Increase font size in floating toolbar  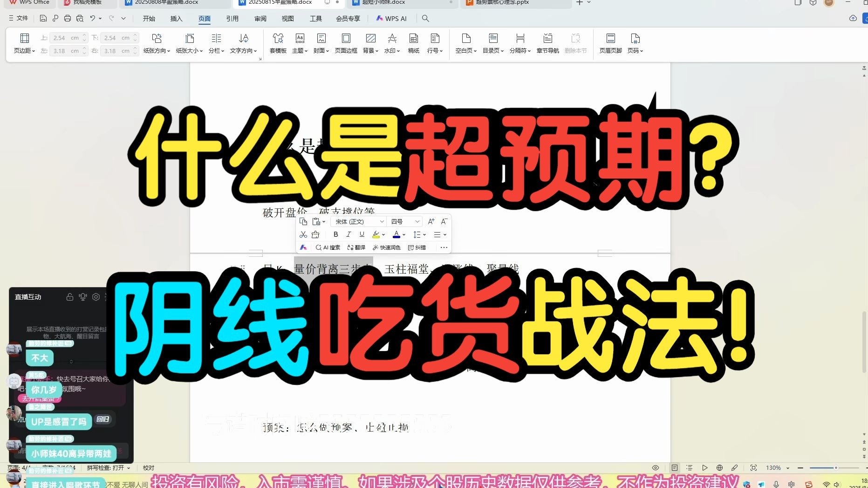[431, 221]
